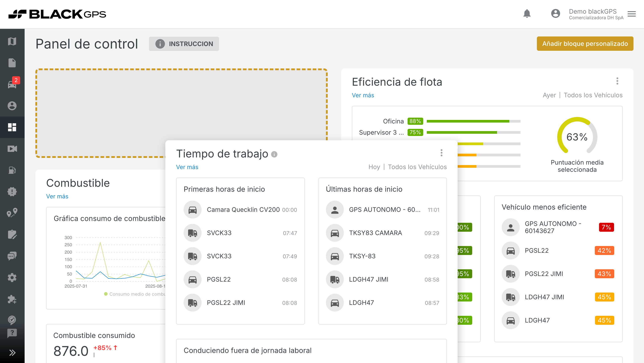644x363 pixels.
Task: Open notifications bell icon
Action: tap(527, 13)
